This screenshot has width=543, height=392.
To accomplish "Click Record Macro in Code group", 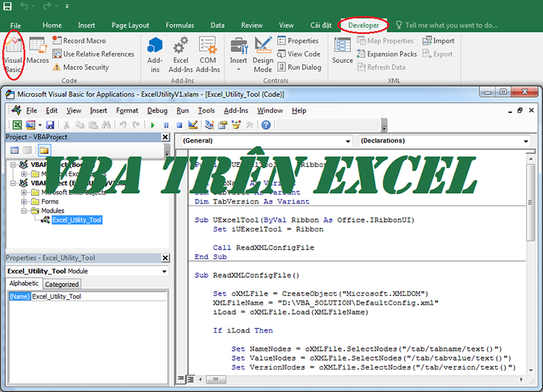I will pos(79,41).
